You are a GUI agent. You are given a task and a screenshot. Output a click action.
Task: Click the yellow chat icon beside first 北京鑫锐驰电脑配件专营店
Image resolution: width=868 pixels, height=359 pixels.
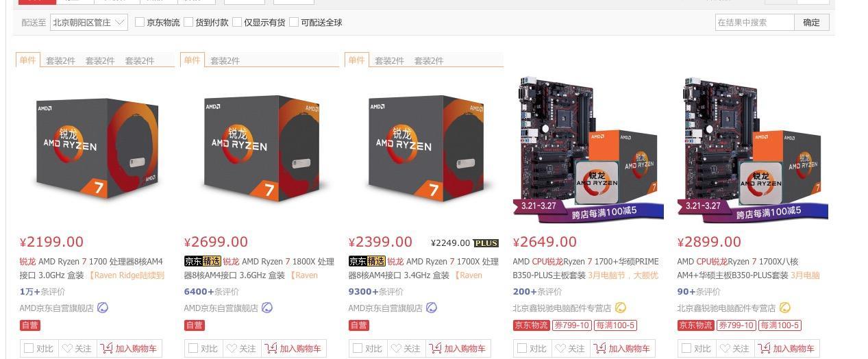621,308
